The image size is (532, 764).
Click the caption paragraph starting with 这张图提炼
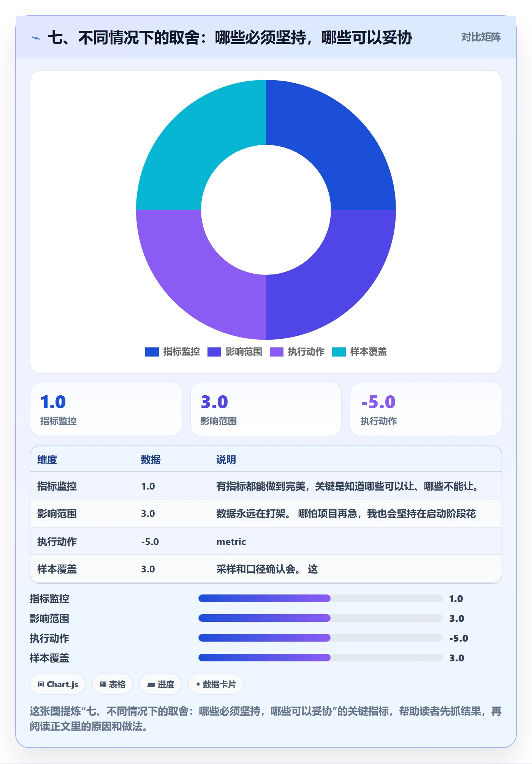(266, 719)
